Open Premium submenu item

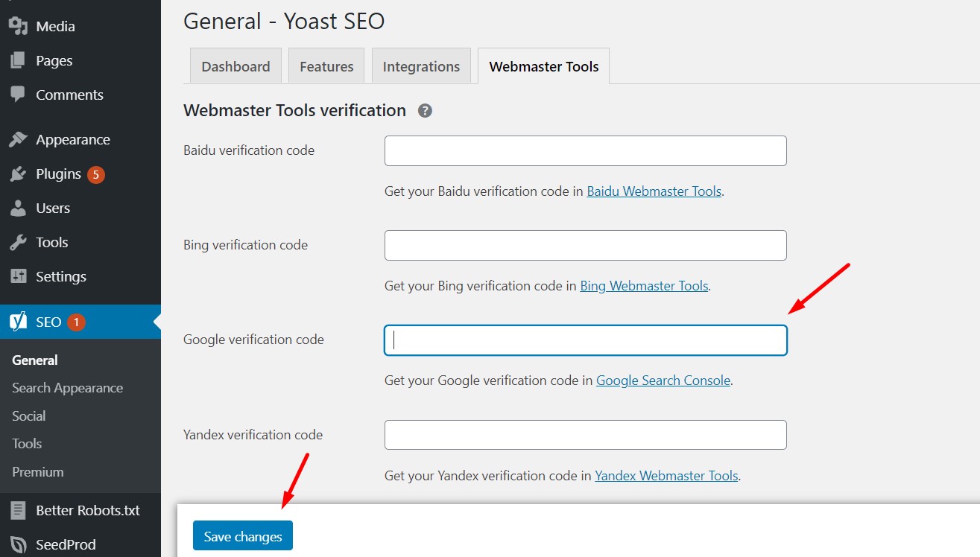[38, 471]
